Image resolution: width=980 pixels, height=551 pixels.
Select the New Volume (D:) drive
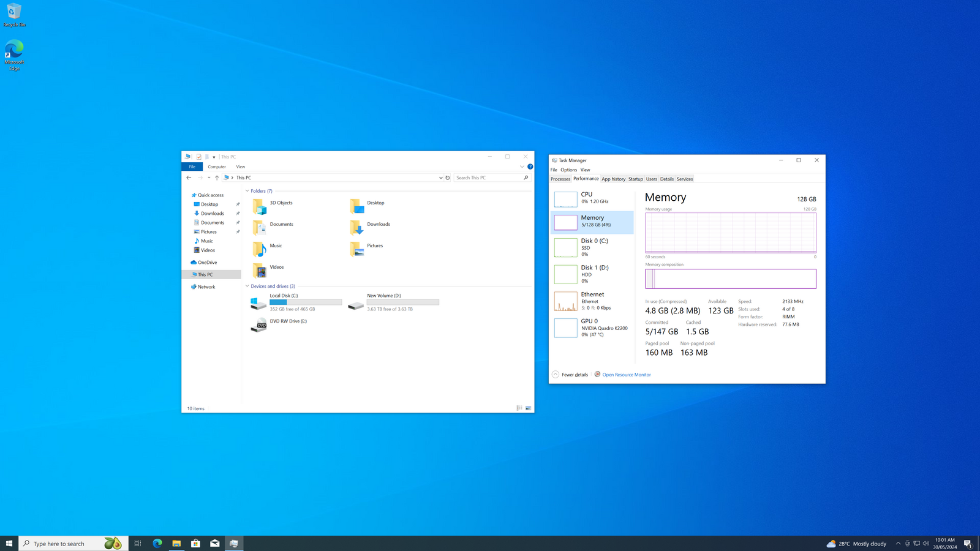[393, 302]
